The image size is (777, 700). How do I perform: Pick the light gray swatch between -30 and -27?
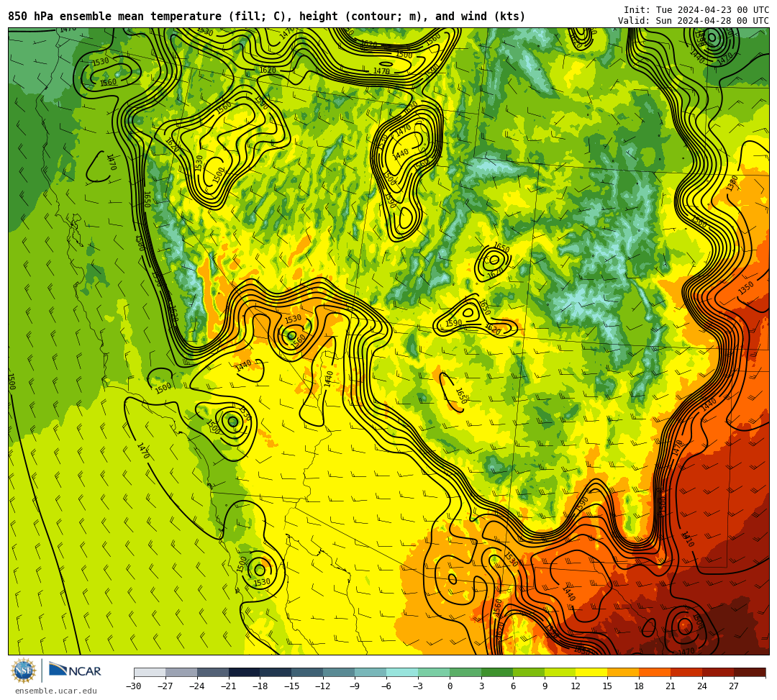pos(150,672)
